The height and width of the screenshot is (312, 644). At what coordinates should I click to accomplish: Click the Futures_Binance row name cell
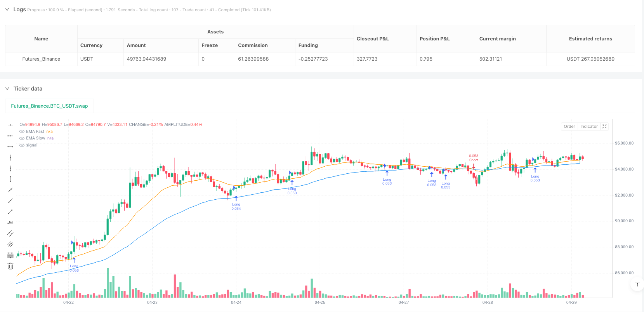[41, 59]
